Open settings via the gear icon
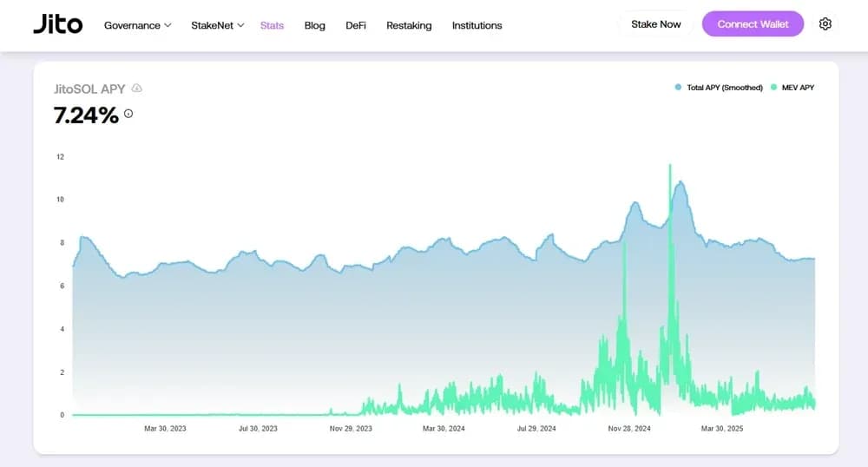Viewport: 868px width, 467px height. [x=825, y=24]
